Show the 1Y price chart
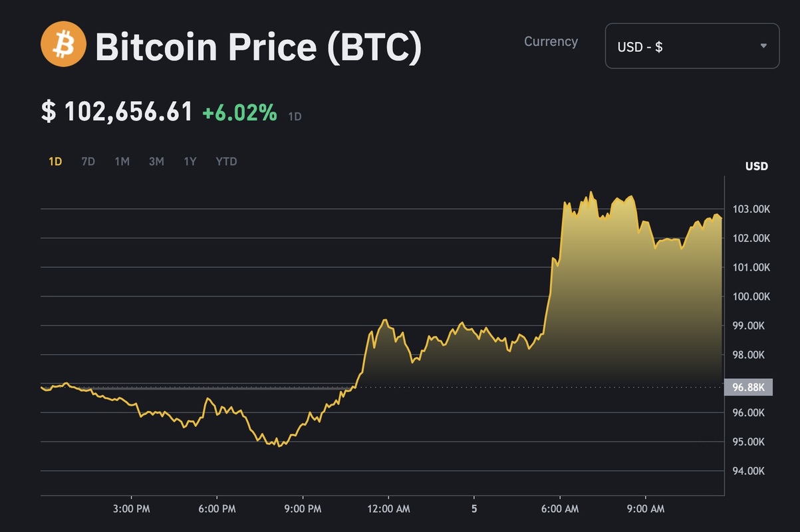 (x=190, y=162)
